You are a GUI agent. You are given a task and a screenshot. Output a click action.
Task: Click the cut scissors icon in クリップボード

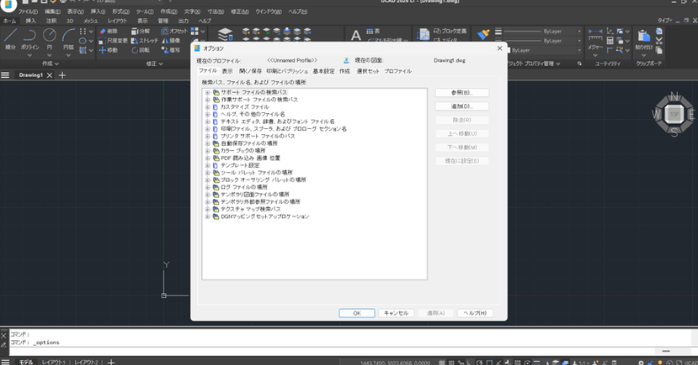[x=659, y=41]
